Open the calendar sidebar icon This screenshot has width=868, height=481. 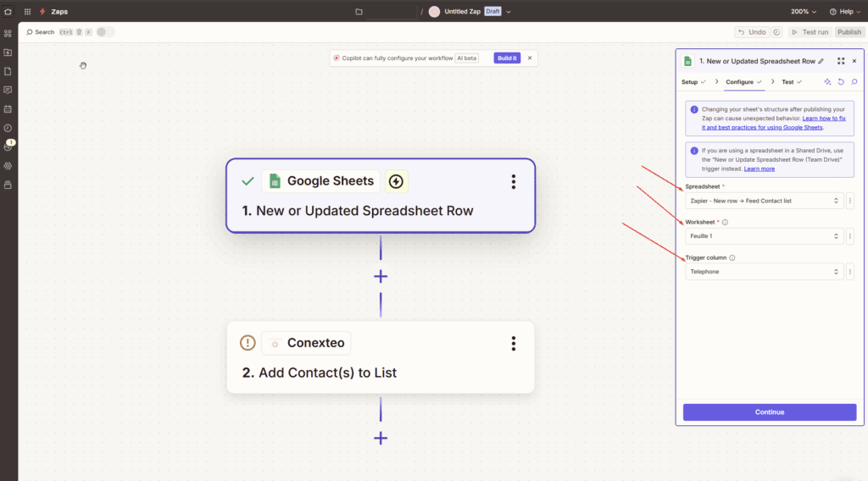pyautogui.click(x=8, y=109)
